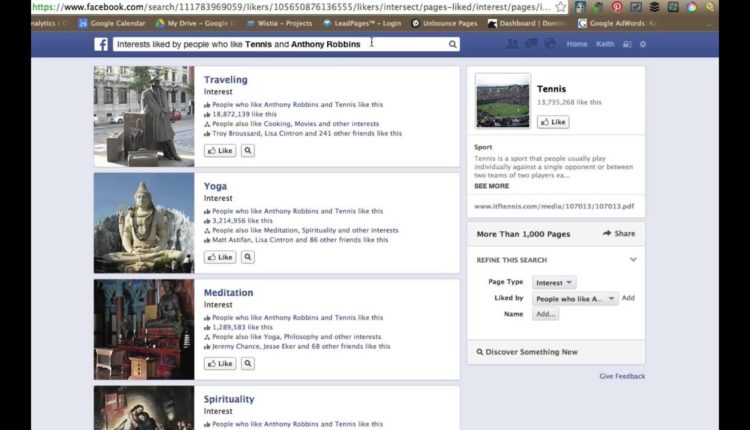Click Discover Something New

527,352
